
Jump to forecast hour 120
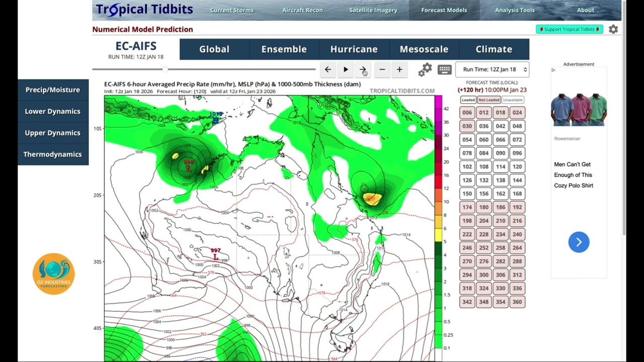(x=517, y=166)
